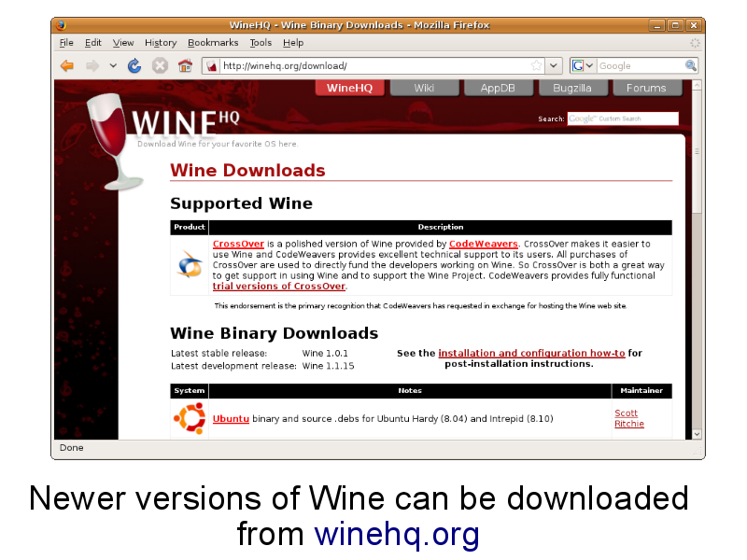The height and width of the screenshot is (560, 747).
Task: Close the Firefox window
Action: pos(694,25)
